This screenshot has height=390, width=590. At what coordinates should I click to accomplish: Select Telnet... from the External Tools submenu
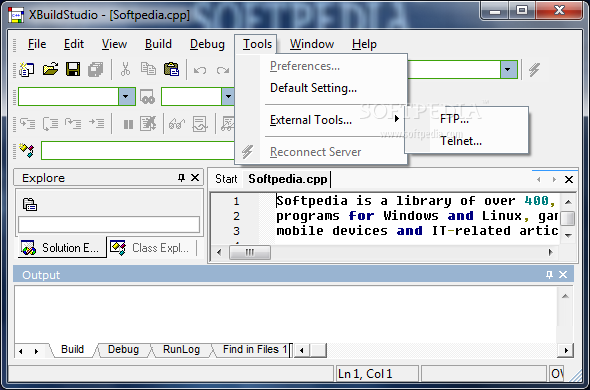click(x=467, y=141)
